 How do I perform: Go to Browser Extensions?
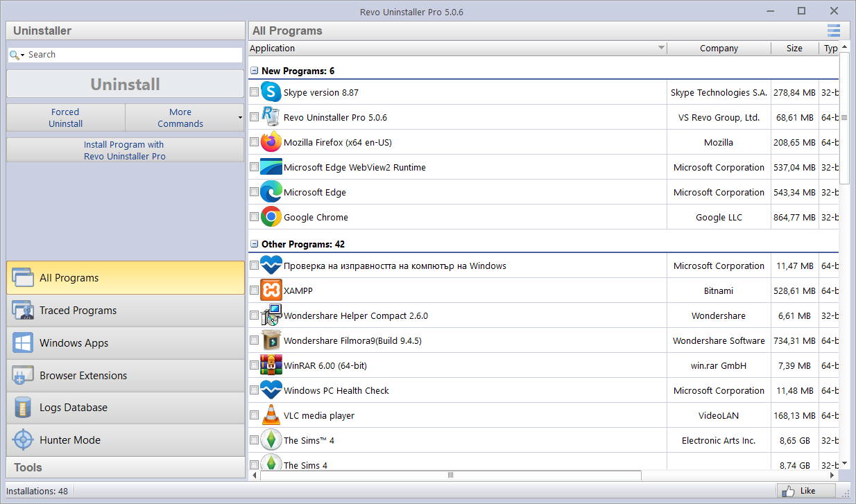[x=126, y=376]
